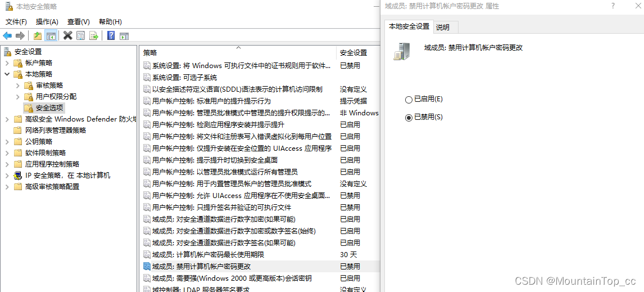Select policy 用户帐户控制: 以管理员批准模式运行所有管理员
The width and height of the screenshot is (644, 292).
coord(225,172)
